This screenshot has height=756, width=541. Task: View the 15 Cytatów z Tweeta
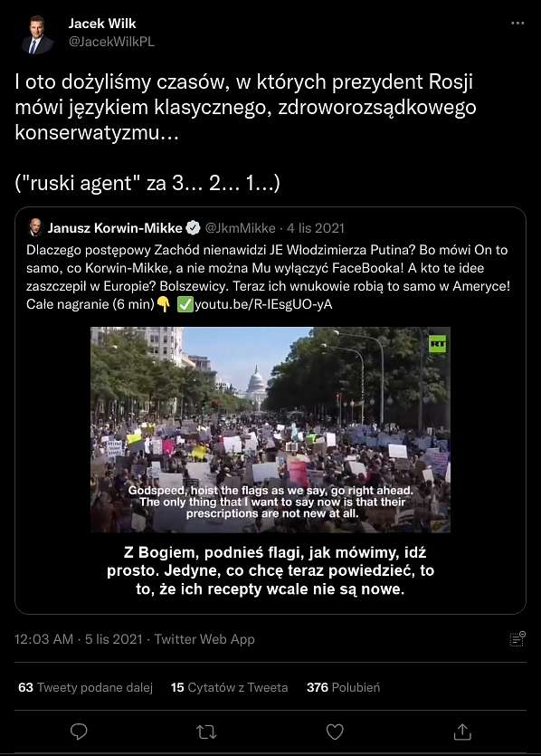point(229,687)
